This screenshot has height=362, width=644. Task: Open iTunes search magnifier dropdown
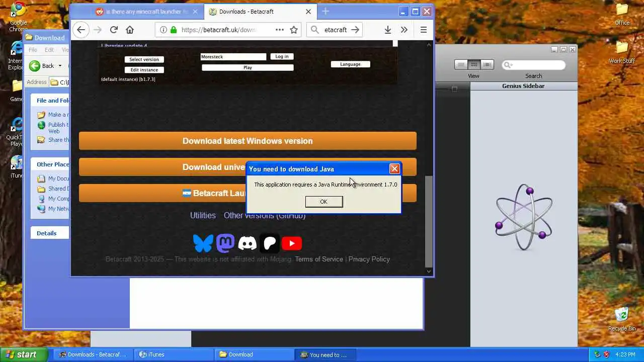[x=507, y=65]
